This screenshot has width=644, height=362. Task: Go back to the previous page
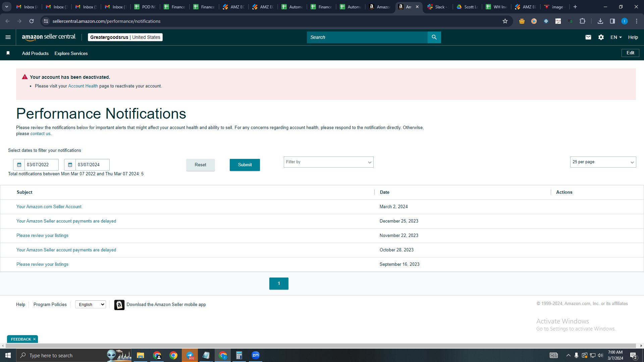click(7, 21)
